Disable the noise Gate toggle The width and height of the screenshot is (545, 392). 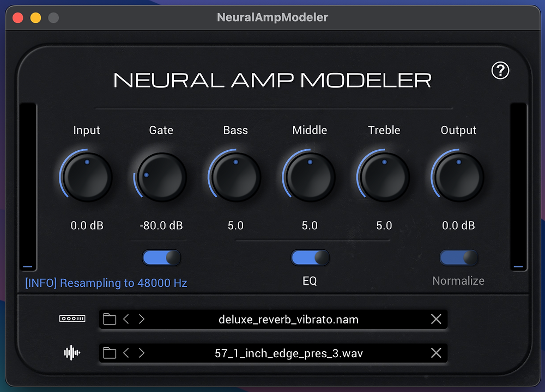[161, 257]
